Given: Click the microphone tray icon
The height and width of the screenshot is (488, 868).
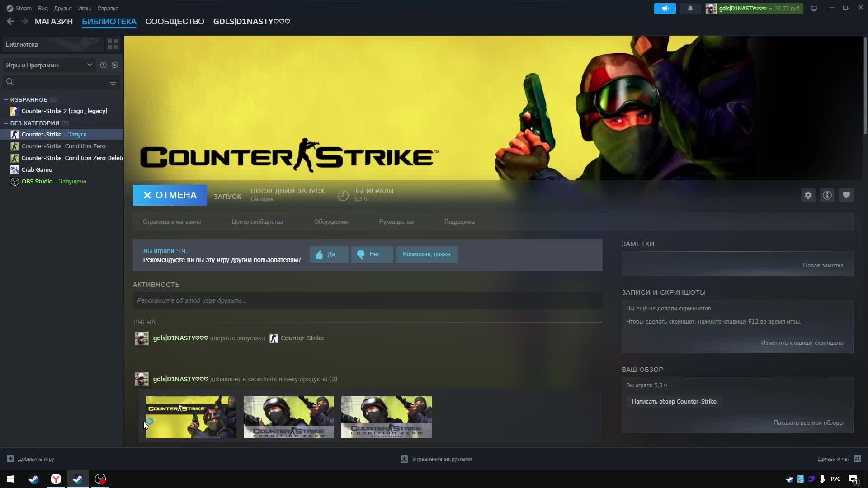Looking at the screenshot, I should (x=822, y=479).
